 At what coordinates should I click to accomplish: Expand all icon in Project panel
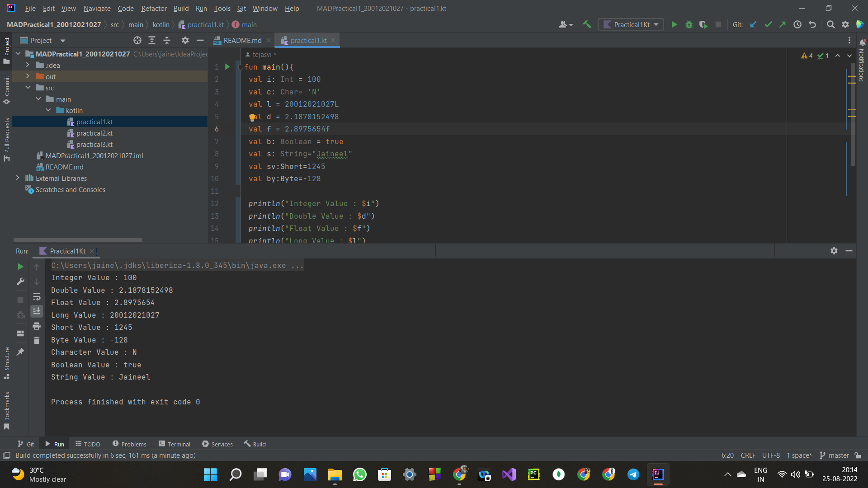[x=152, y=40]
